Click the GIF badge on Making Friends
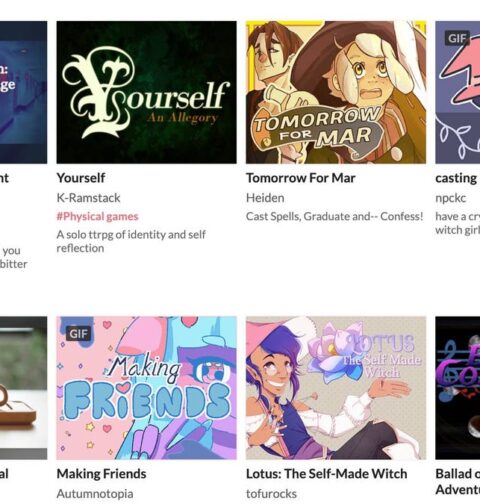 coord(78,333)
